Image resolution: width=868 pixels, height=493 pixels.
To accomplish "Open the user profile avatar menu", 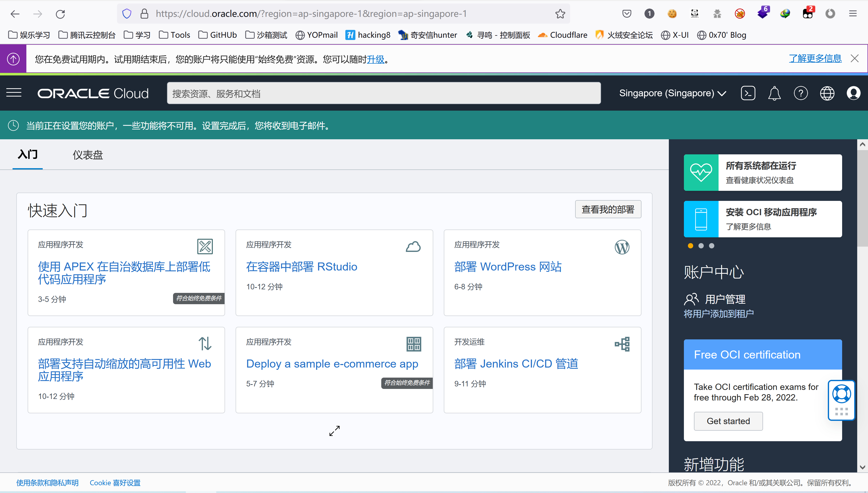I will [853, 93].
